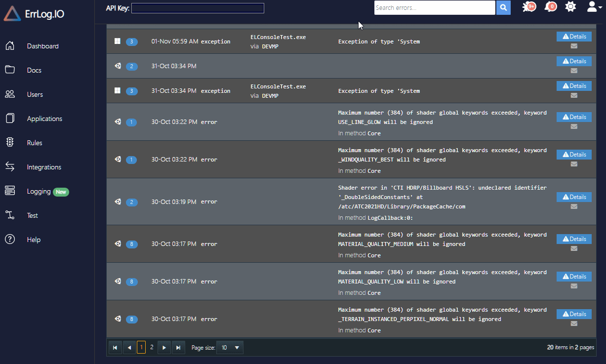This screenshot has width=606, height=364.
Task: Open the bug reports notification icon
Action: tap(528, 7)
